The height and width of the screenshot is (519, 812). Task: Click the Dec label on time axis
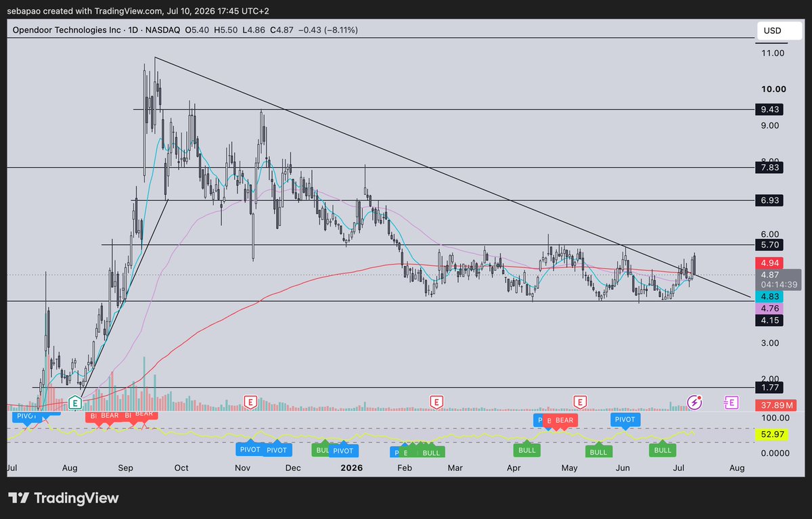tap(293, 468)
